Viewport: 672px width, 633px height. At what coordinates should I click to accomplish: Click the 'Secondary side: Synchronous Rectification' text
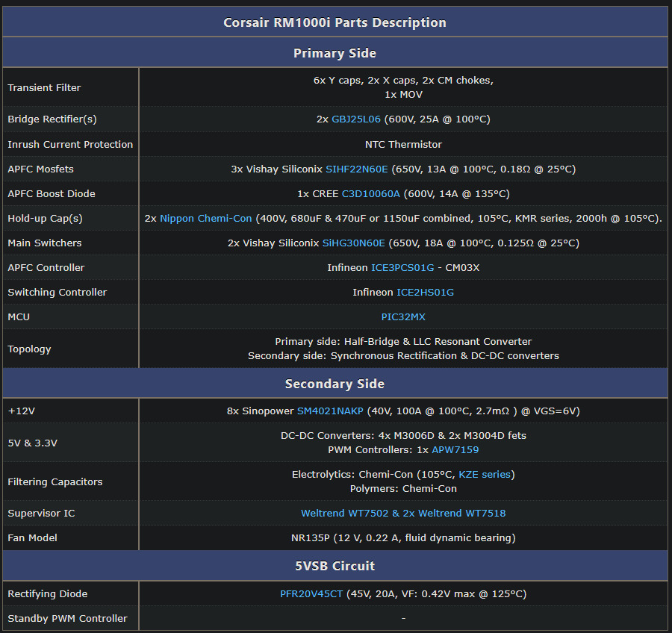point(403,356)
